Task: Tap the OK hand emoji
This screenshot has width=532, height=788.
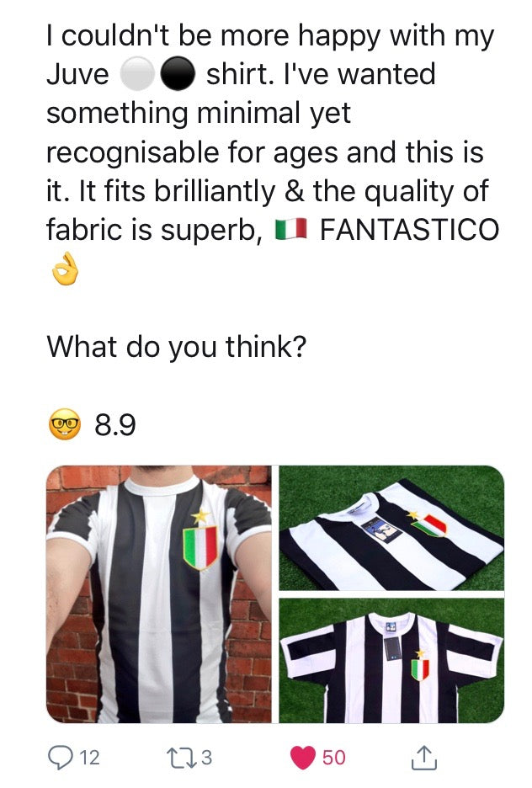Action: click(x=66, y=269)
